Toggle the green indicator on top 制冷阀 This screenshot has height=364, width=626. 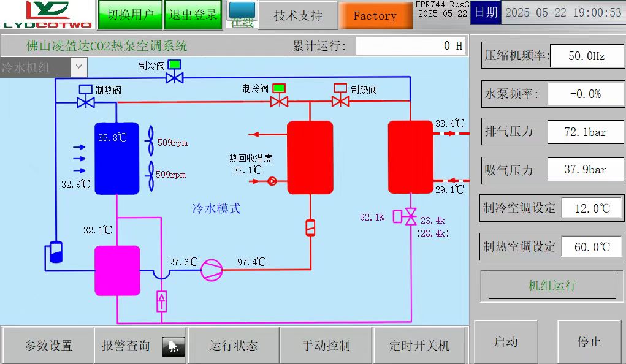coord(175,64)
